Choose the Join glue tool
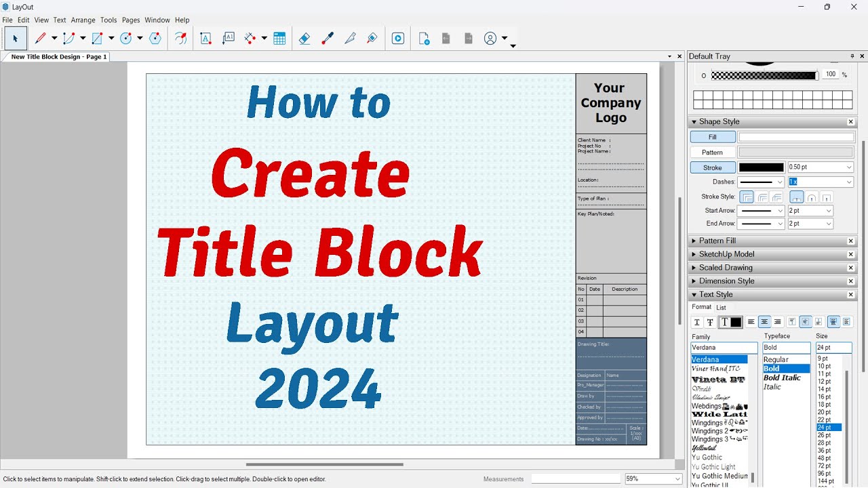The width and height of the screenshot is (868, 488). [372, 39]
